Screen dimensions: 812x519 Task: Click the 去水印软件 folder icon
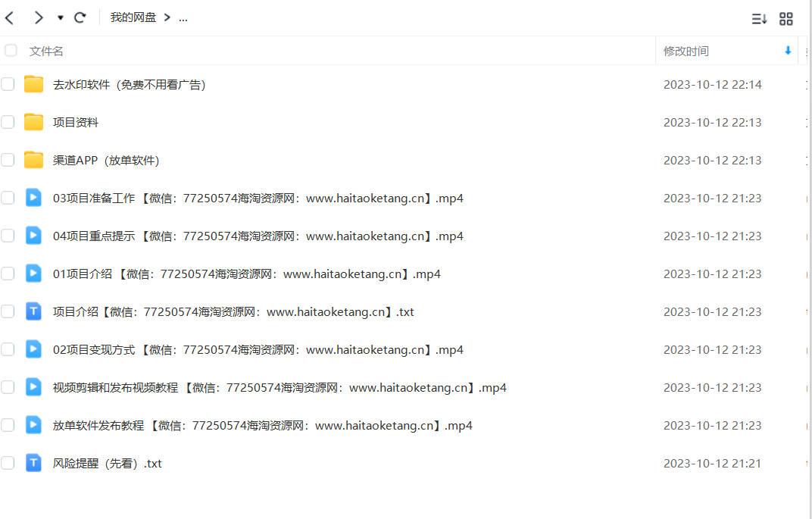(x=33, y=84)
